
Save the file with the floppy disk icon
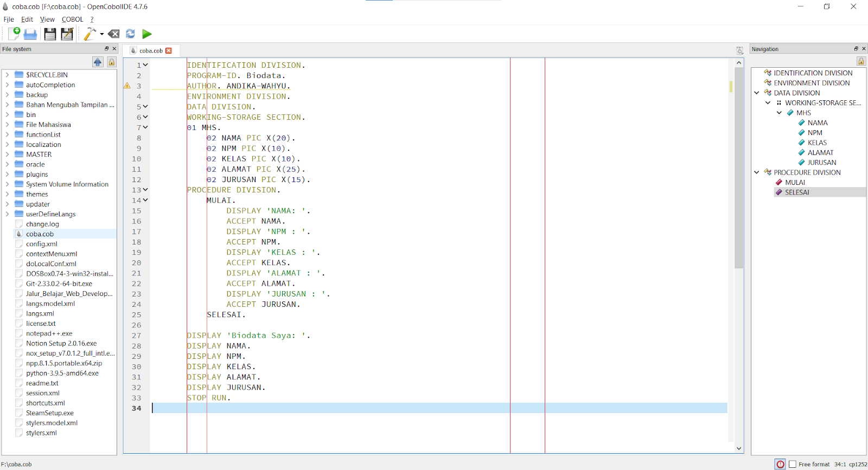pos(50,34)
